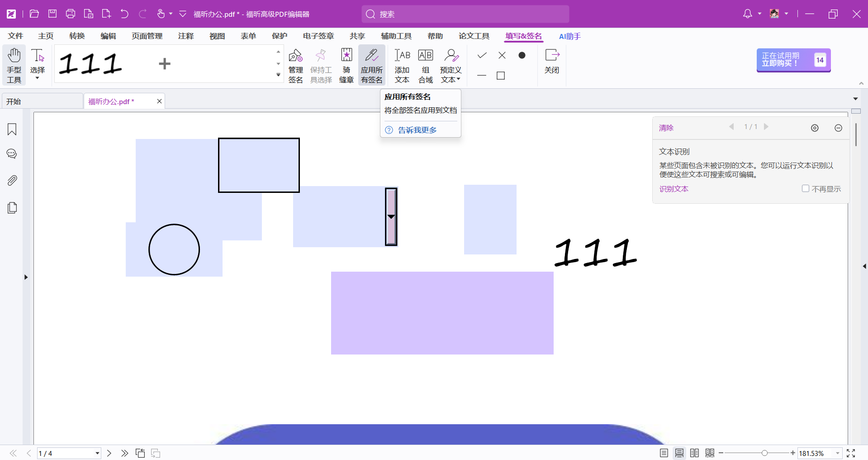Click the 骑缝章 stamp icon
This screenshot has width=868, height=460.
[346, 66]
